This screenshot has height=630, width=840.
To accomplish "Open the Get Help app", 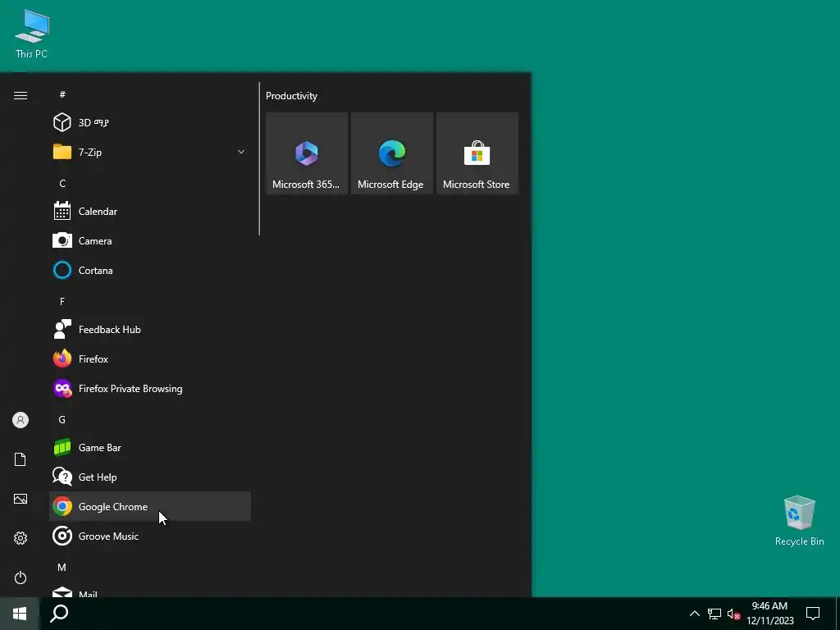I will 149,477.
